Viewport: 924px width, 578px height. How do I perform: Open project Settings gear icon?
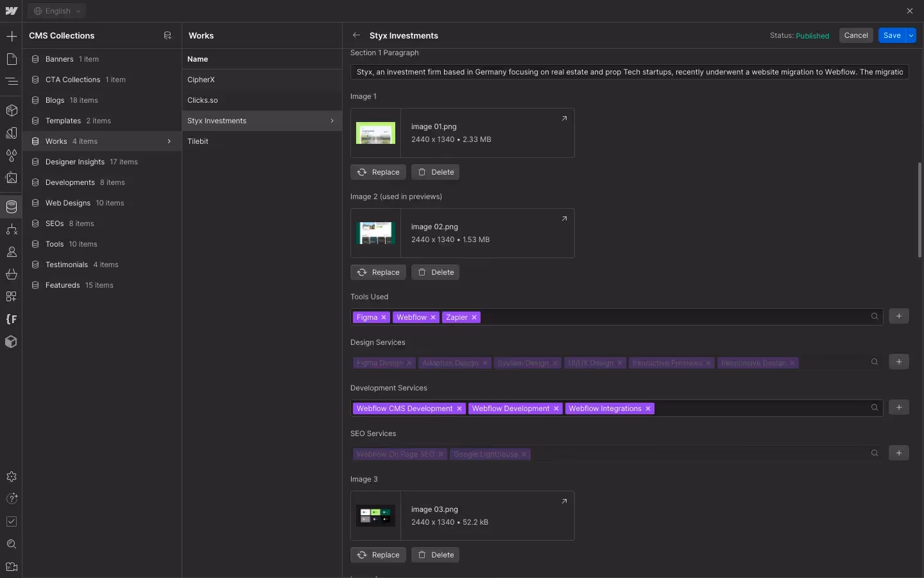click(11, 477)
